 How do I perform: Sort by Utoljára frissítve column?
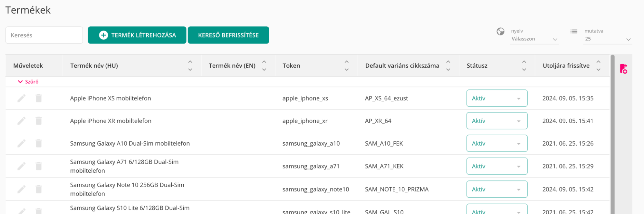(598, 66)
